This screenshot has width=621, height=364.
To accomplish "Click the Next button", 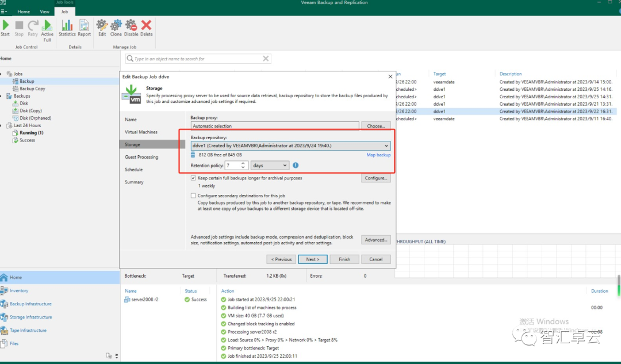I will (x=312, y=259).
